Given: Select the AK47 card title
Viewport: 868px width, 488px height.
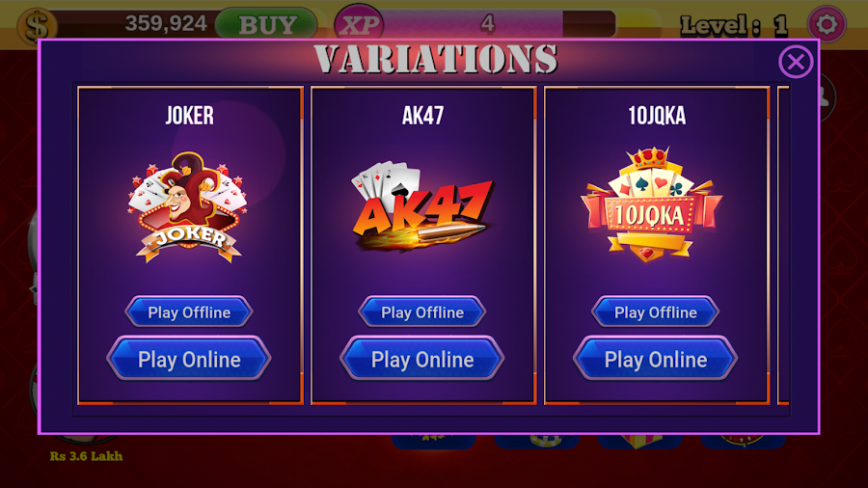Looking at the screenshot, I should pyautogui.click(x=423, y=116).
